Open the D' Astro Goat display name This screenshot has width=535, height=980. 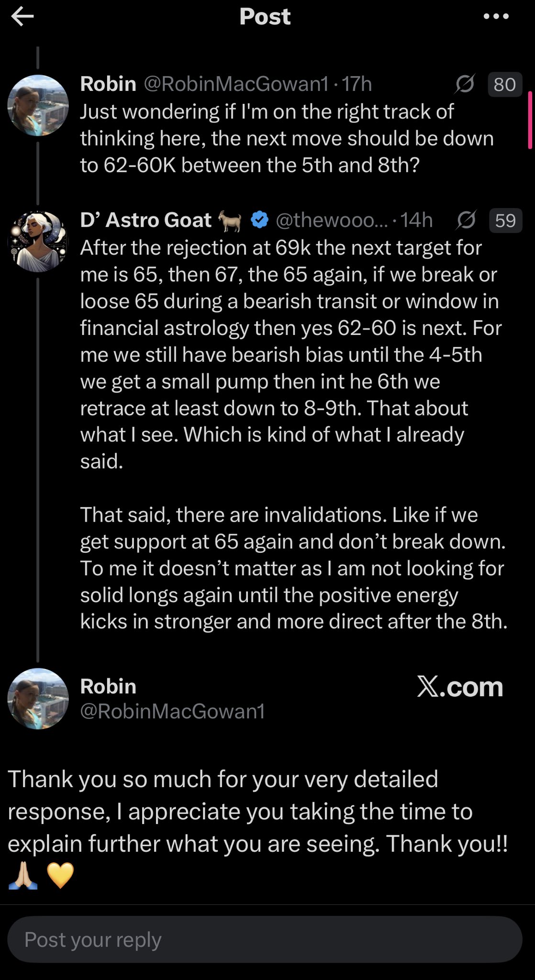pos(145,220)
